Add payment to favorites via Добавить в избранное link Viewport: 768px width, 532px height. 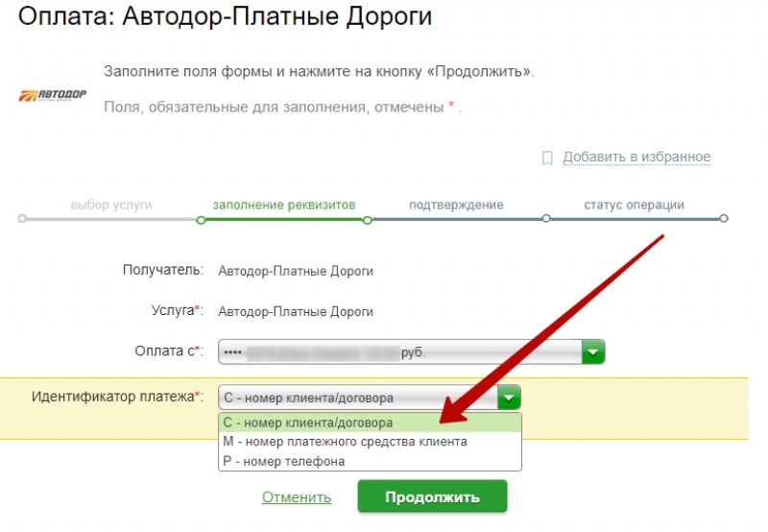[x=636, y=157]
